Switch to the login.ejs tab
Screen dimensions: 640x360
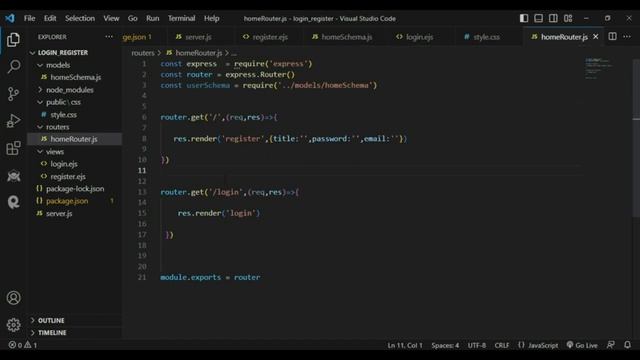click(x=420, y=37)
